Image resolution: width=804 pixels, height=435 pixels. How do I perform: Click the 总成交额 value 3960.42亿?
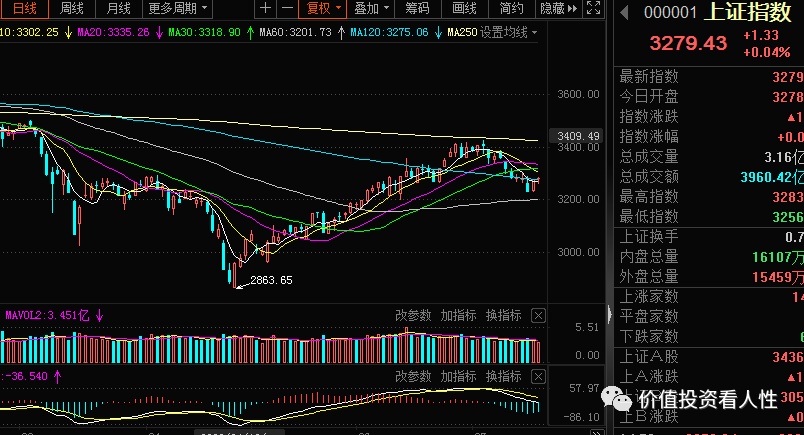click(772, 177)
